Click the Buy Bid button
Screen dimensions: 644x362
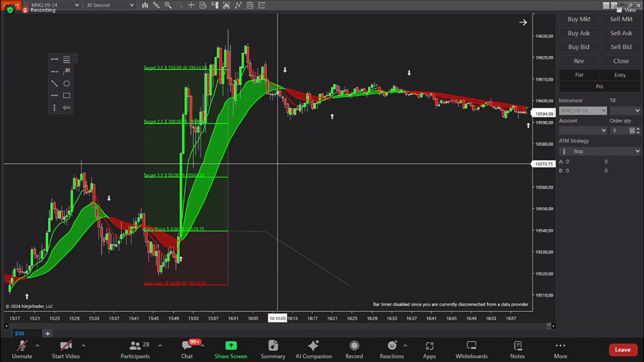coord(579,47)
